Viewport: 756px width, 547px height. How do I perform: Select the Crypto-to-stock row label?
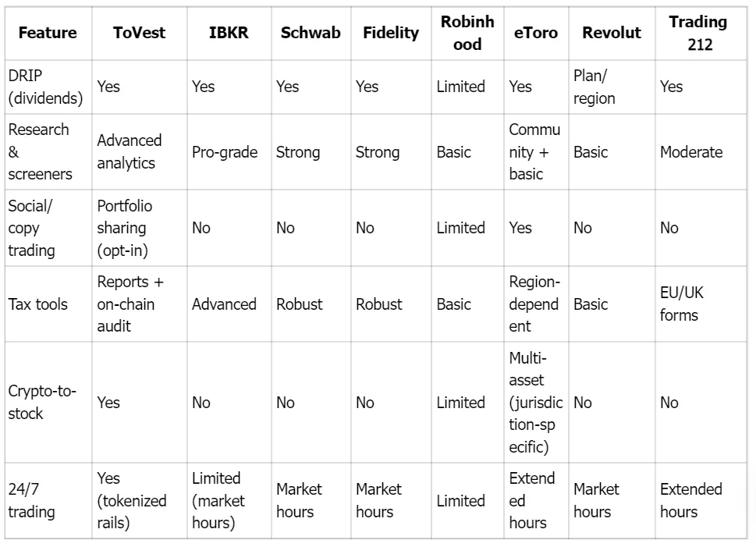[42, 403]
